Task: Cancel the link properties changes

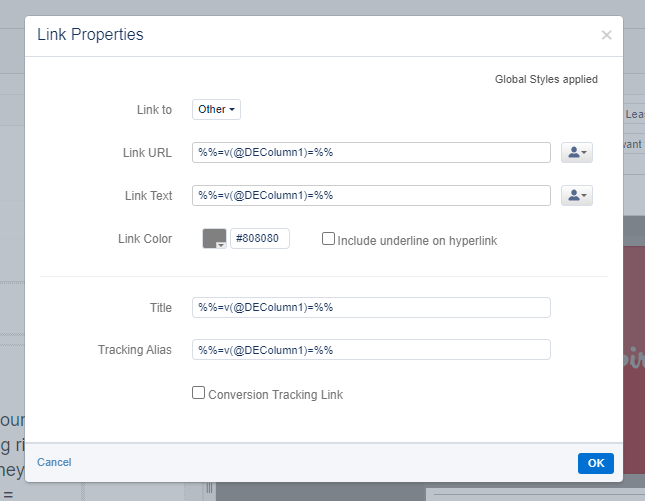Action: (x=54, y=462)
